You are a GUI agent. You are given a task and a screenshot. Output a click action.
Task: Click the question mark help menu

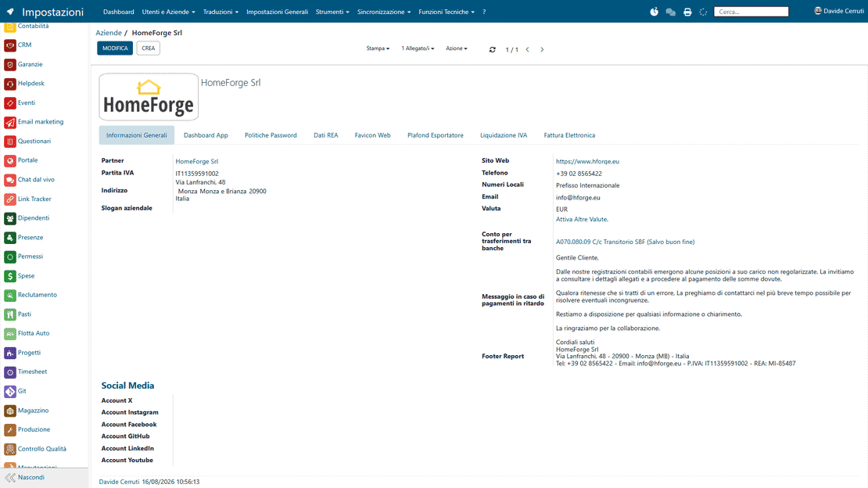pyautogui.click(x=484, y=12)
